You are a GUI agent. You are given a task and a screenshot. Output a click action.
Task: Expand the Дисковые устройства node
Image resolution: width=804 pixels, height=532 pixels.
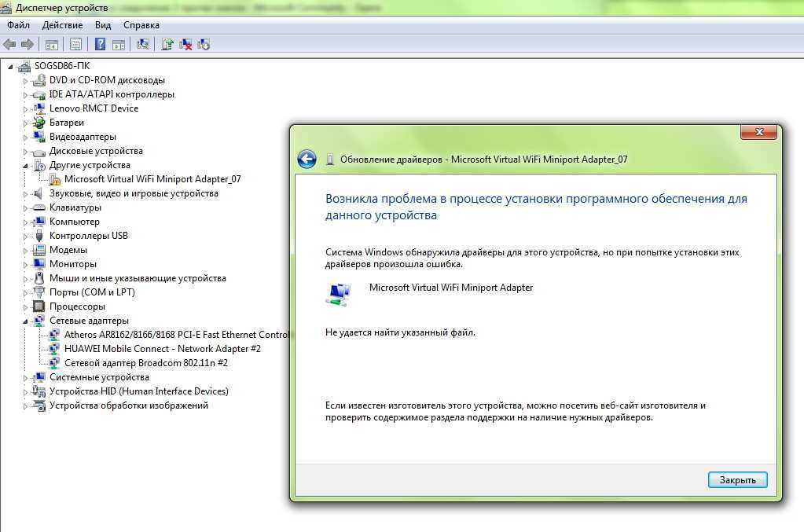[x=25, y=151]
